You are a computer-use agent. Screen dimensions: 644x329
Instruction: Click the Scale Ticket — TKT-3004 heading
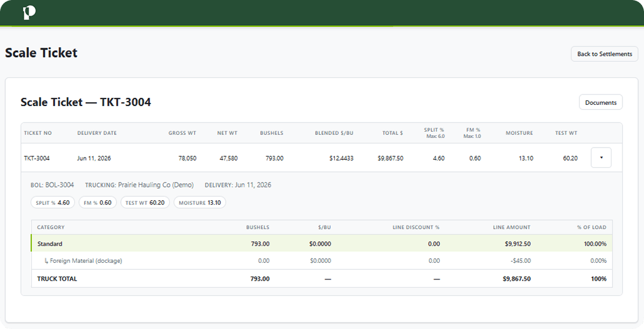[x=86, y=102]
